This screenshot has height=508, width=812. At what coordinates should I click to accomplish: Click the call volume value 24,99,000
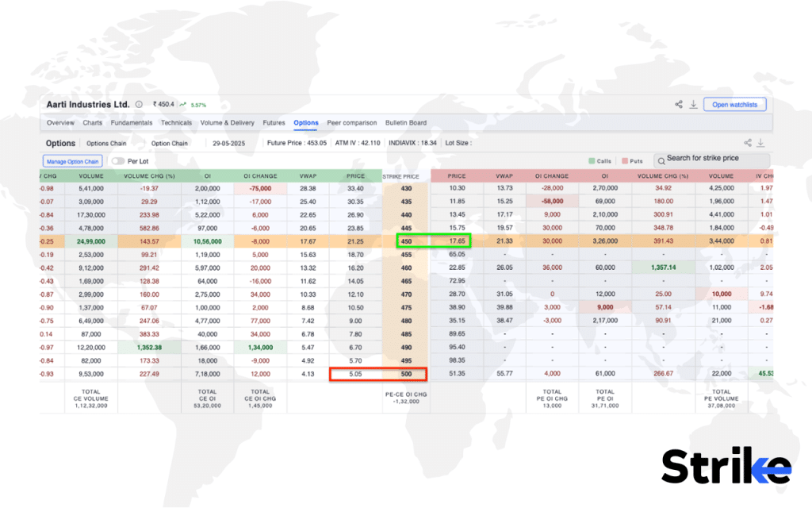coord(91,241)
